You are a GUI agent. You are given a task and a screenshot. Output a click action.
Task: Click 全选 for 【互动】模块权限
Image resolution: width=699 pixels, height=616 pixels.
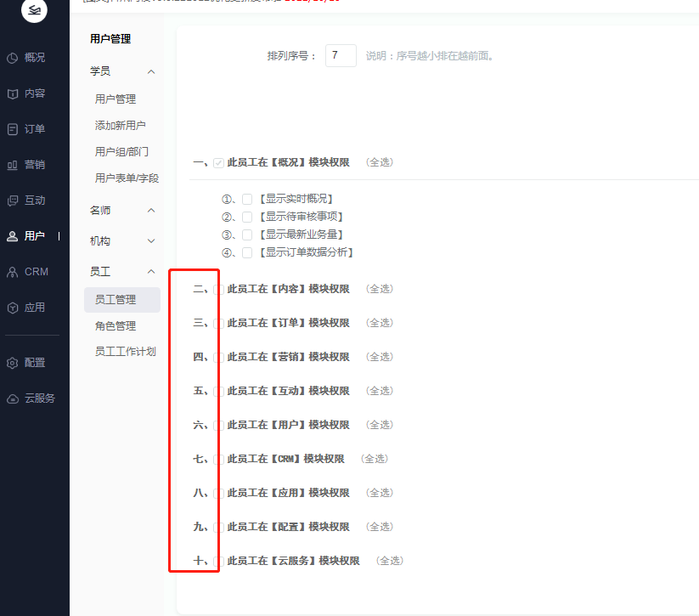click(380, 391)
